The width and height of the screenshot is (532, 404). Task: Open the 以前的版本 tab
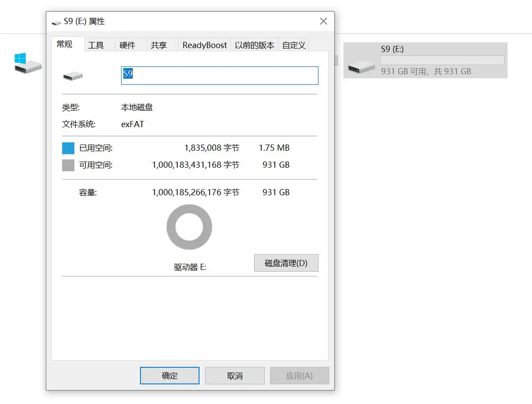coord(254,45)
